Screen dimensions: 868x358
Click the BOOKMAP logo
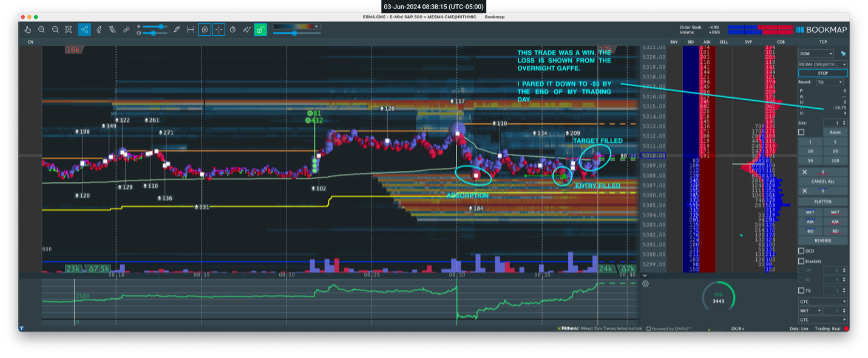click(821, 29)
